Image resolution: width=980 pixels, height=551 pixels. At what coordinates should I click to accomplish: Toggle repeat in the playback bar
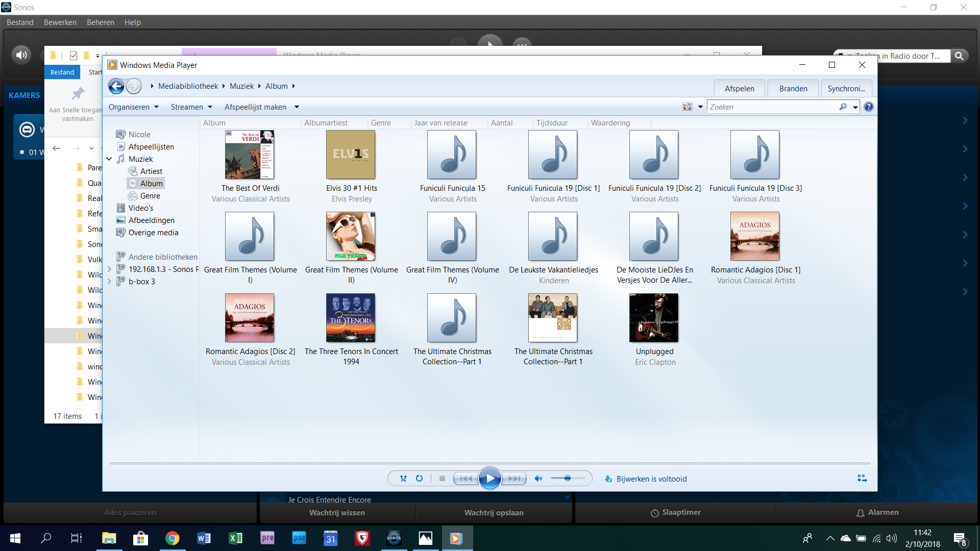(419, 479)
